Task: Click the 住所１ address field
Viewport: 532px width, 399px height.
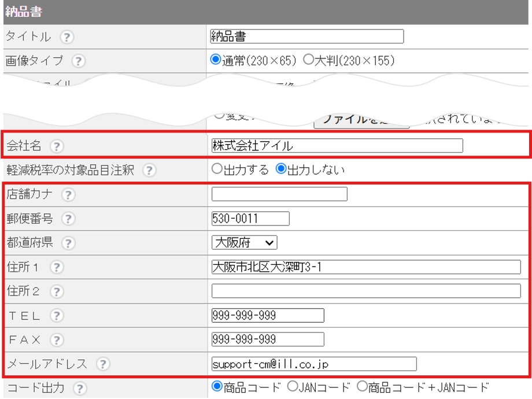Action: coord(366,267)
